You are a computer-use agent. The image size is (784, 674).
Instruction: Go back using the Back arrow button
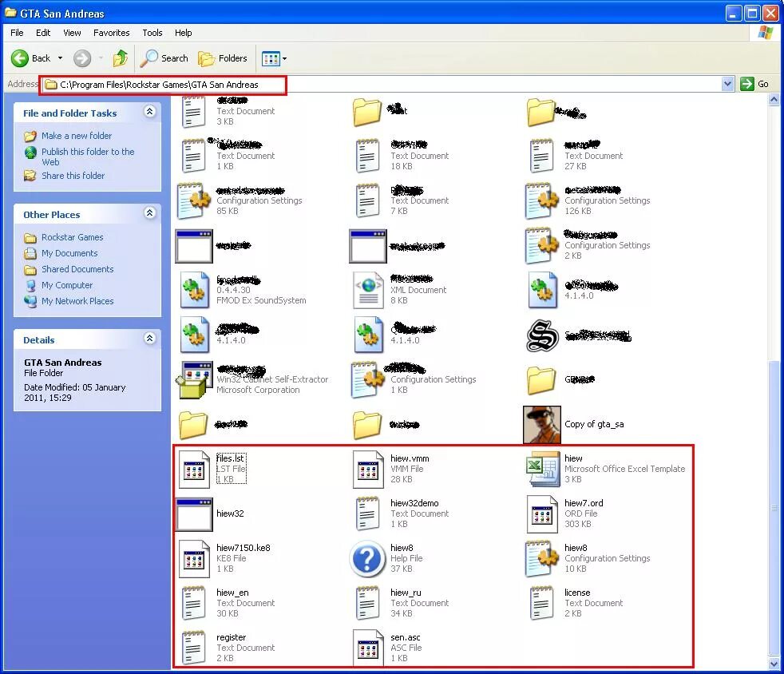coord(30,58)
